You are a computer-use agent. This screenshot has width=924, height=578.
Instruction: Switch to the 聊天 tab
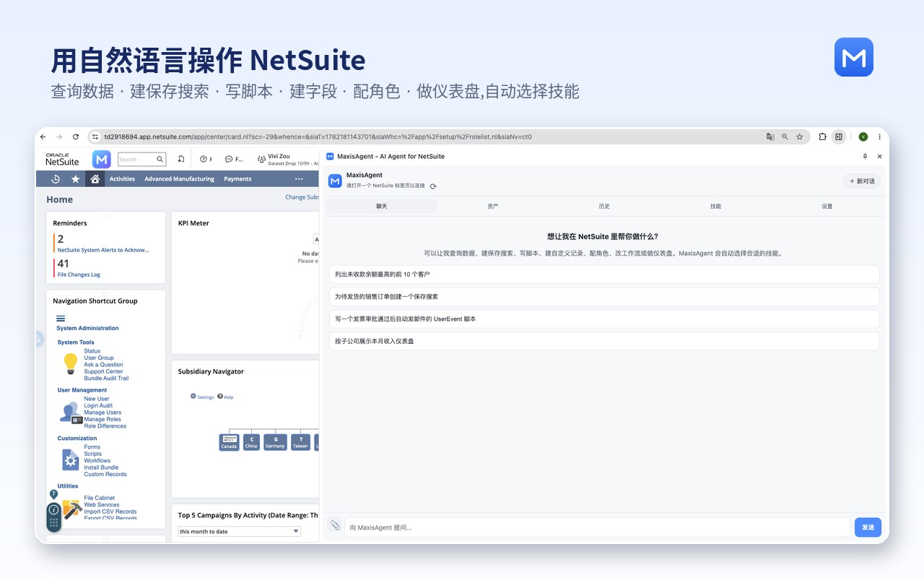click(x=382, y=207)
